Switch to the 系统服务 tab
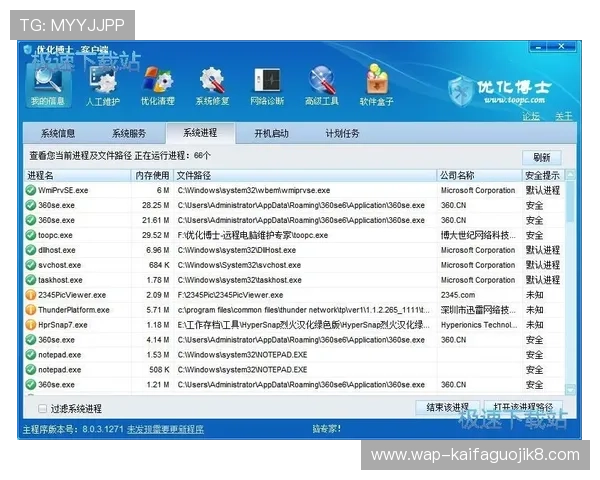This screenshot has height=480, width=600. tap(129, 133)
